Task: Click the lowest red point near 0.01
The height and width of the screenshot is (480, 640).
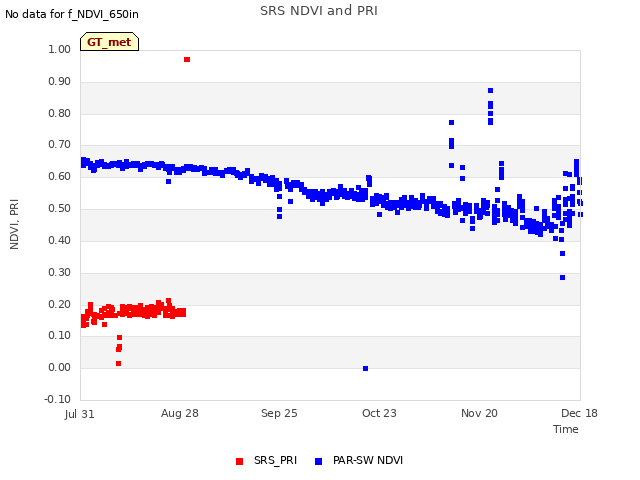Action: point(118,364)
